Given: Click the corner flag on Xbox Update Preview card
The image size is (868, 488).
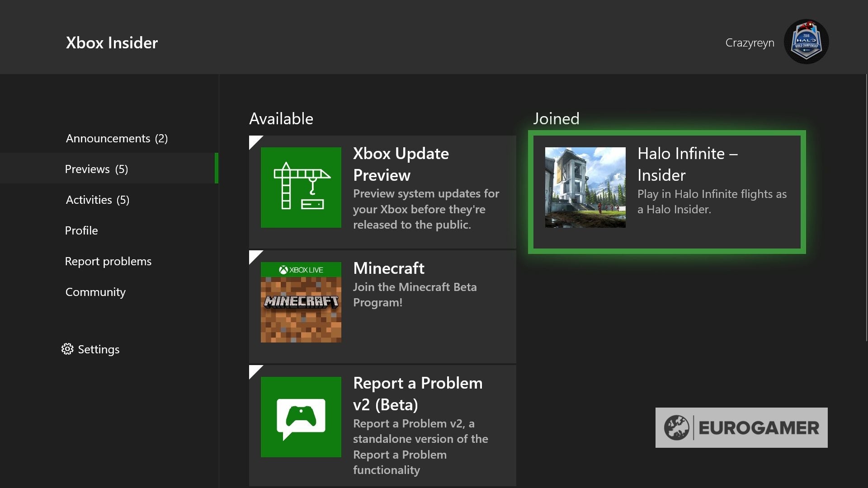Looking at the screenshot, I should click(x=254, y=141).
